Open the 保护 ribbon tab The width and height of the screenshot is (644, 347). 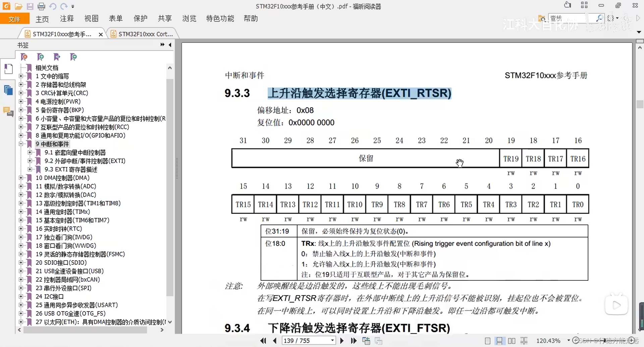(141, 18)
